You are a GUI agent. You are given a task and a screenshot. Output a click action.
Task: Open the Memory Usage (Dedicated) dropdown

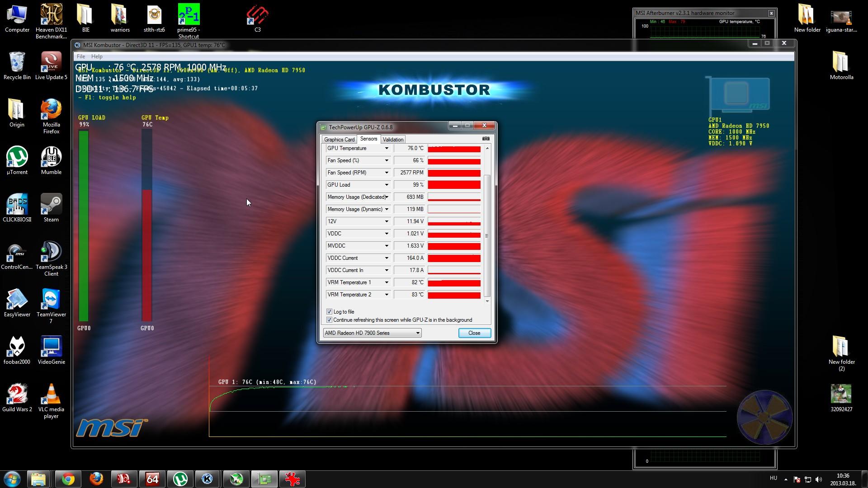(387, 197)
